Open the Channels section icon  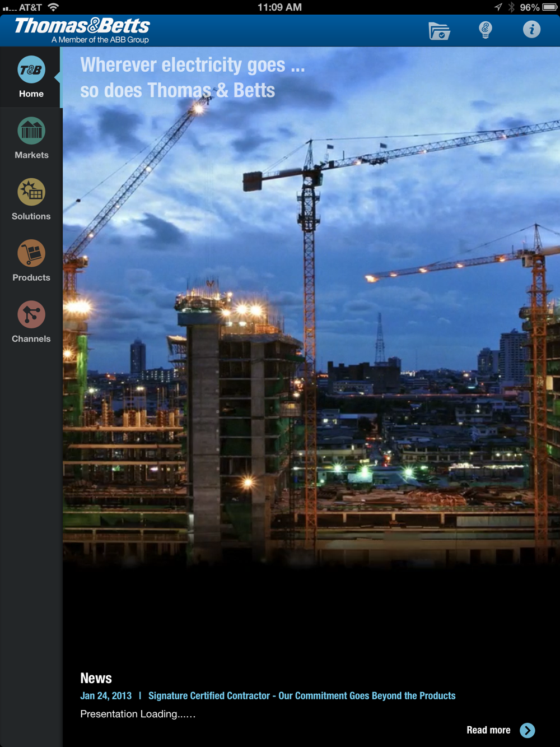pyautogui.click(x=31, y=314)
